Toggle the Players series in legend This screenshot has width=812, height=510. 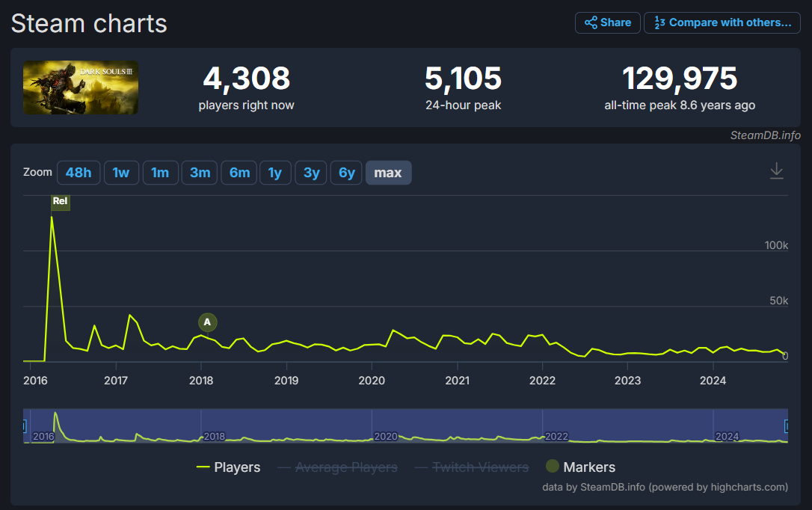click(x=228, y=467)
